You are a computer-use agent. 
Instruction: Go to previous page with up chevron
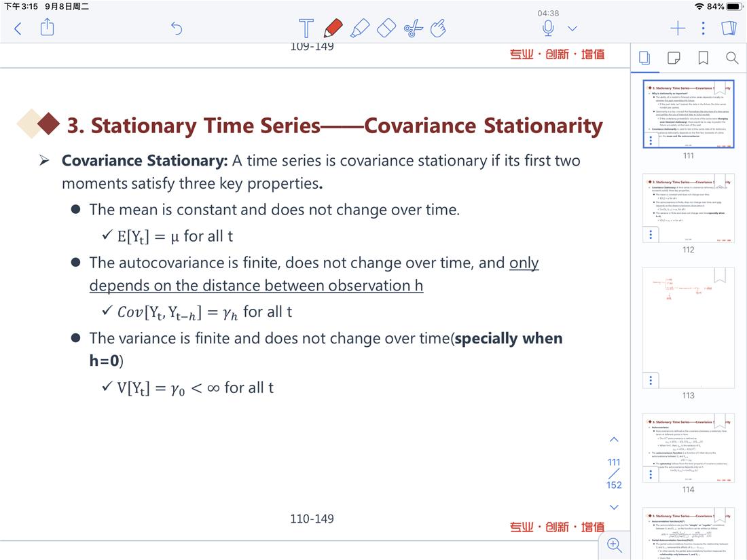coord(614,440)
